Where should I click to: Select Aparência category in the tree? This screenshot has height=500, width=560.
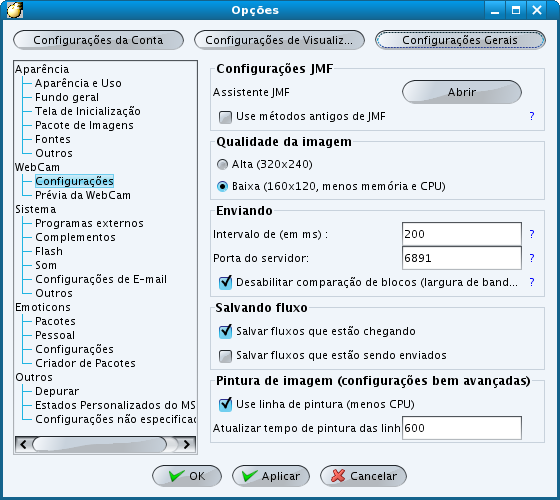tap(42, 69)
